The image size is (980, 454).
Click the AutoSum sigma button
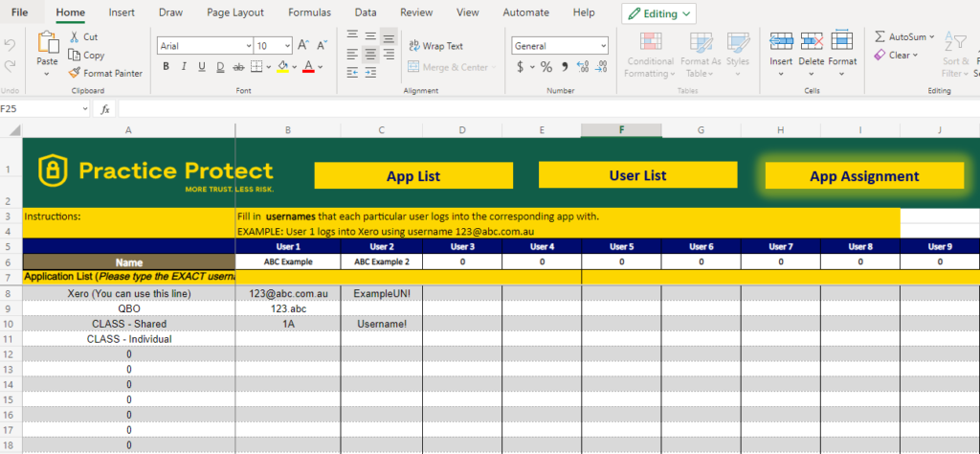point(900,37)
